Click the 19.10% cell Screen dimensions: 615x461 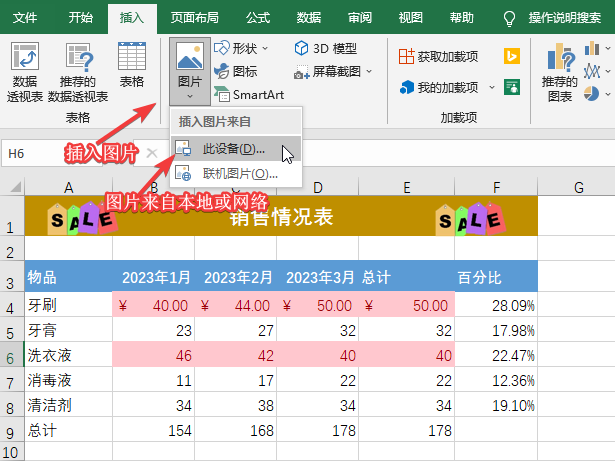[x=496, y=405]
